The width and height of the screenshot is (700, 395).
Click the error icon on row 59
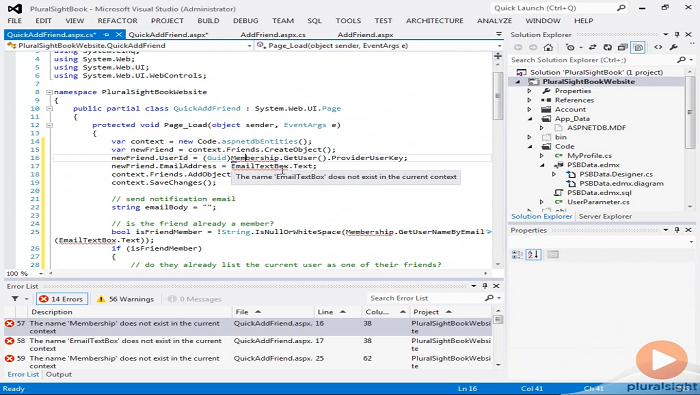click(x=9, y=358)
